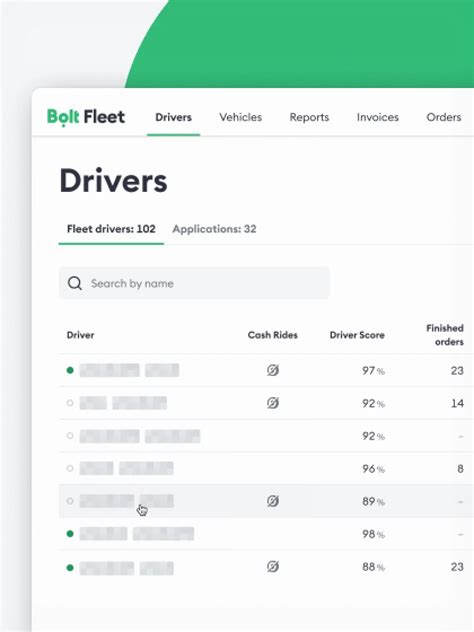The width and height of the screenshot is (474, 632).
Task: Click the Drivers page heading
Action: coord(113,181)
